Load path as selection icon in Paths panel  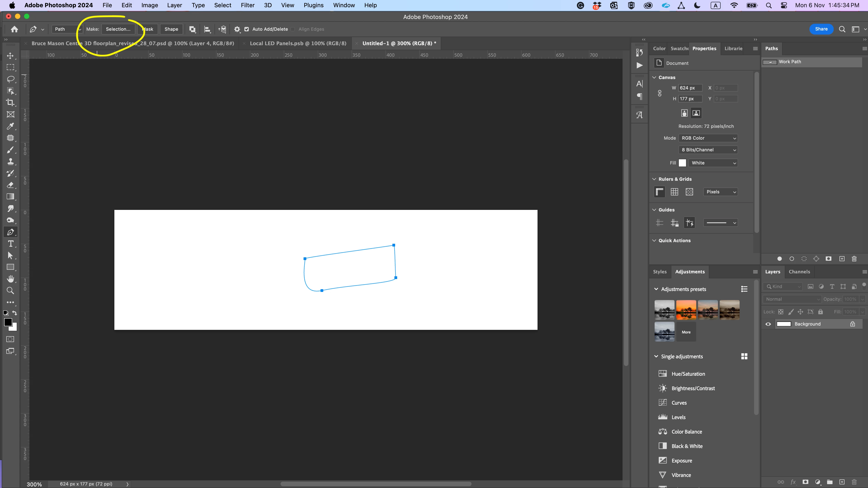coord(804,259)
